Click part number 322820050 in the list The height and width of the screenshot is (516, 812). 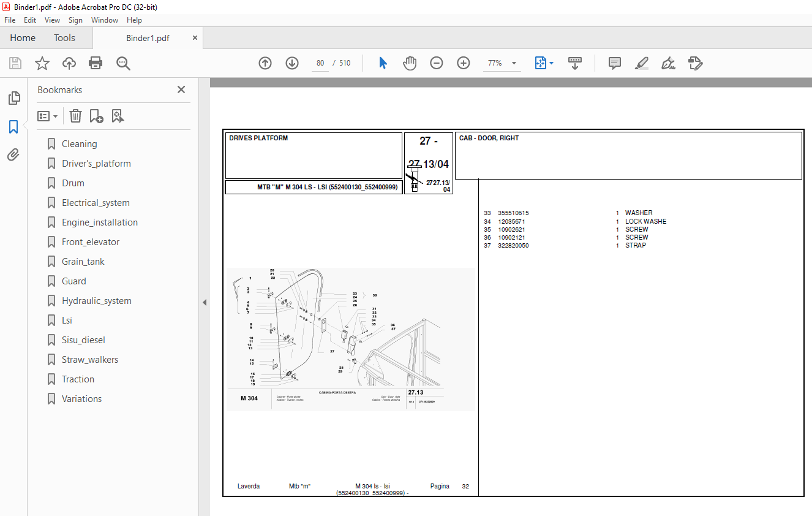pyautogui.click(x=513, y=245)
